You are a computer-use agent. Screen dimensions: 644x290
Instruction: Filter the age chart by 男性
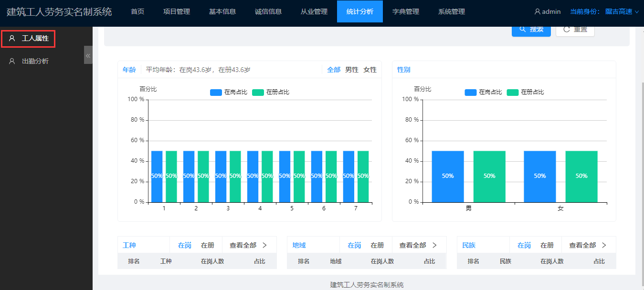[352, 70]
